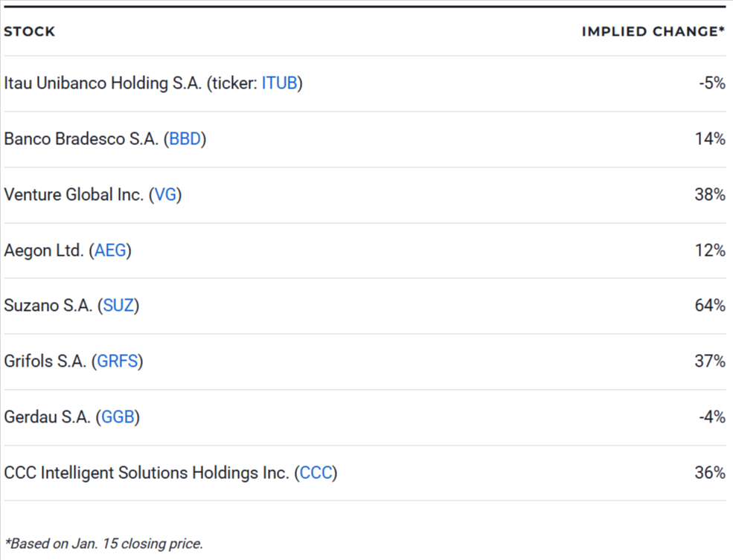
Task: Open the CCC ticker link
Action: [316, 473]
